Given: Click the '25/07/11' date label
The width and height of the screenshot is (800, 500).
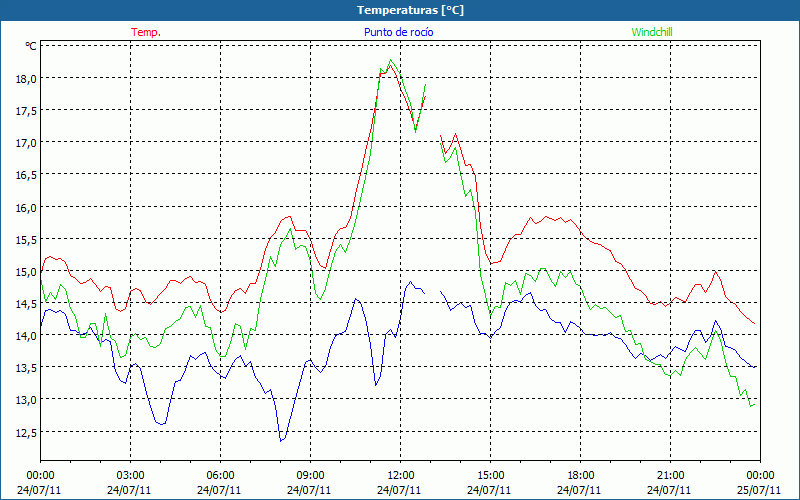Looking at the screenshot, I should (x=759, y=490).
